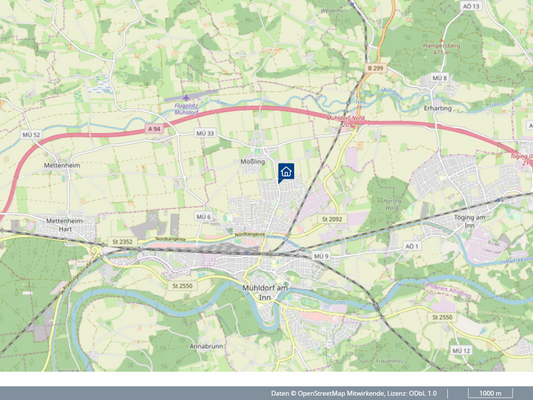533x400 pixels.
Task: Click the Hampersberg peak marker
Action: click(x=442, y=40)
